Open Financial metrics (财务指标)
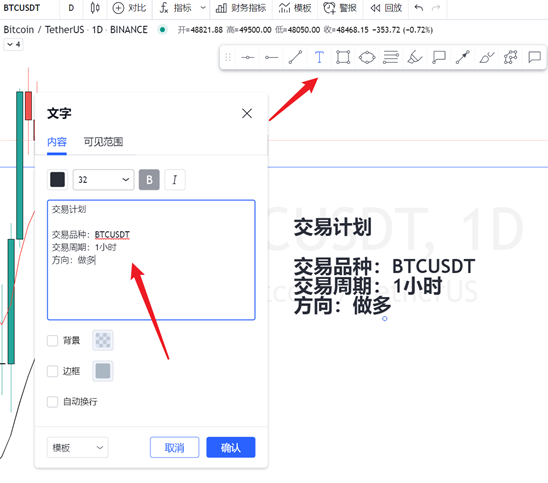Screen dimensions: 548x483 (240, 8)
